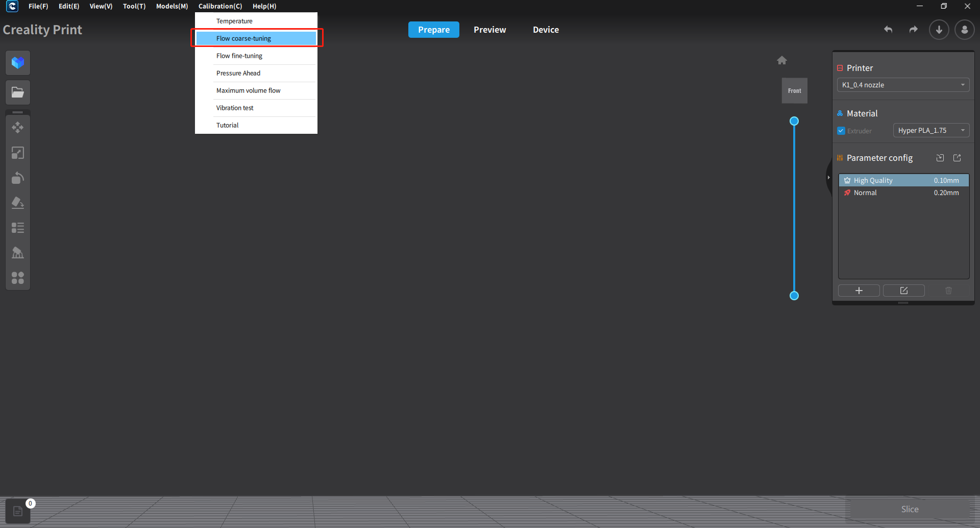The height and width of the screenshot is (528, 980).
Task: Open the File(F) menu
Action: point(38,6)
